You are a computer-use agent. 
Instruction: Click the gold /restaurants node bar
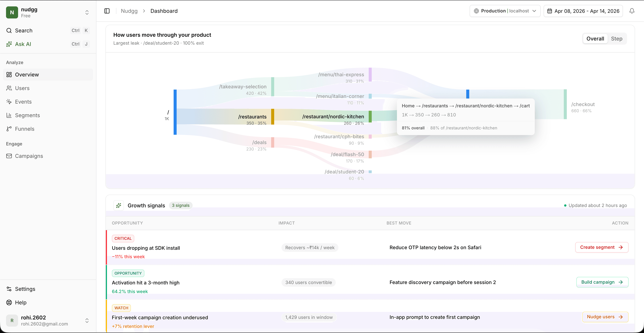click(272, 117)
